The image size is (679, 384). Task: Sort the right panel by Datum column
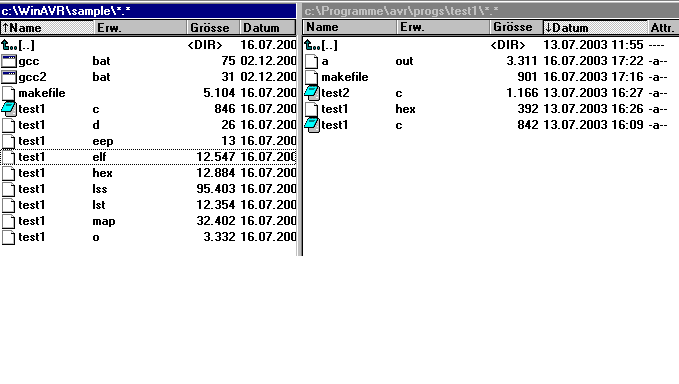[x=595, y=27]
